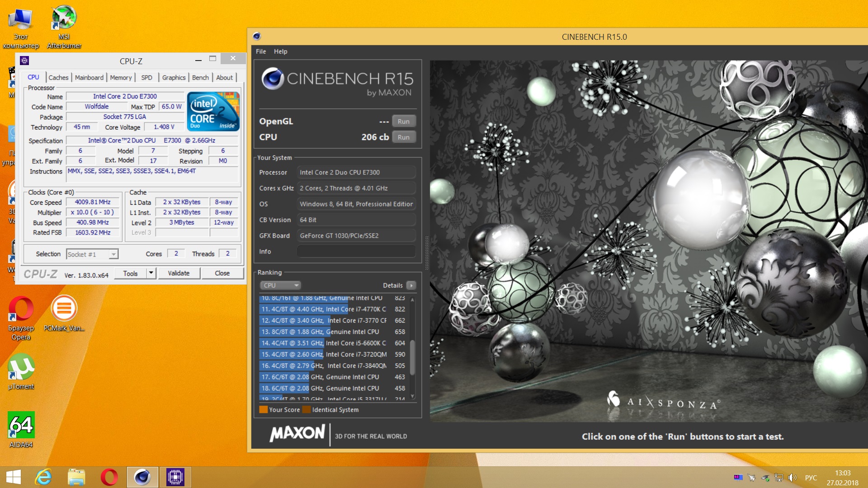Click the Close button in CPU-Z
Screen dimensions: 868x488
222,273
